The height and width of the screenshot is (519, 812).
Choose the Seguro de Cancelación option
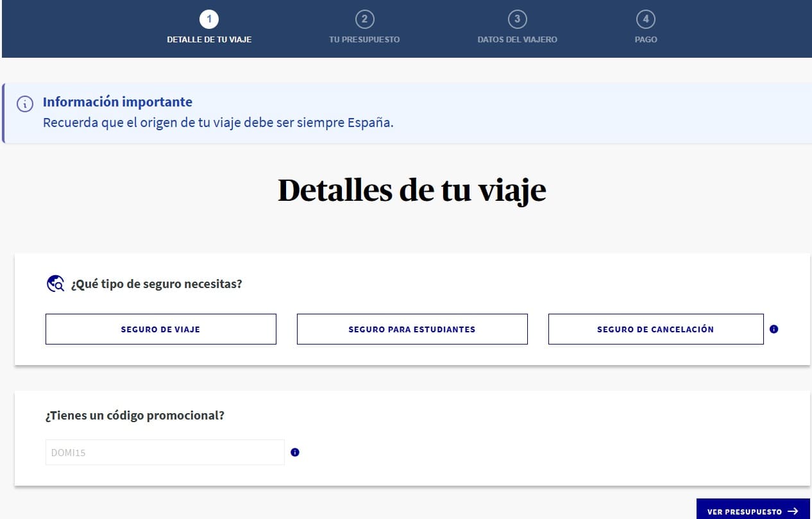tap(656, 329)
